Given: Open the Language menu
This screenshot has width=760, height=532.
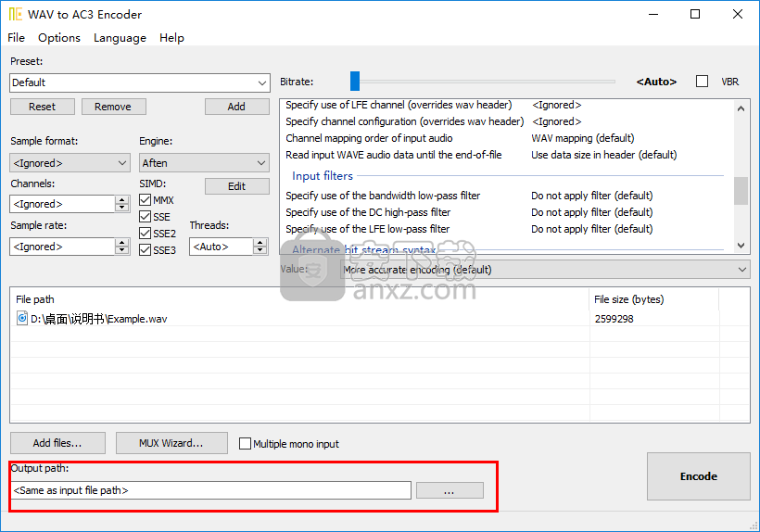Looking at the screenshot, I should pyautogui.click(x=120, y=38).
